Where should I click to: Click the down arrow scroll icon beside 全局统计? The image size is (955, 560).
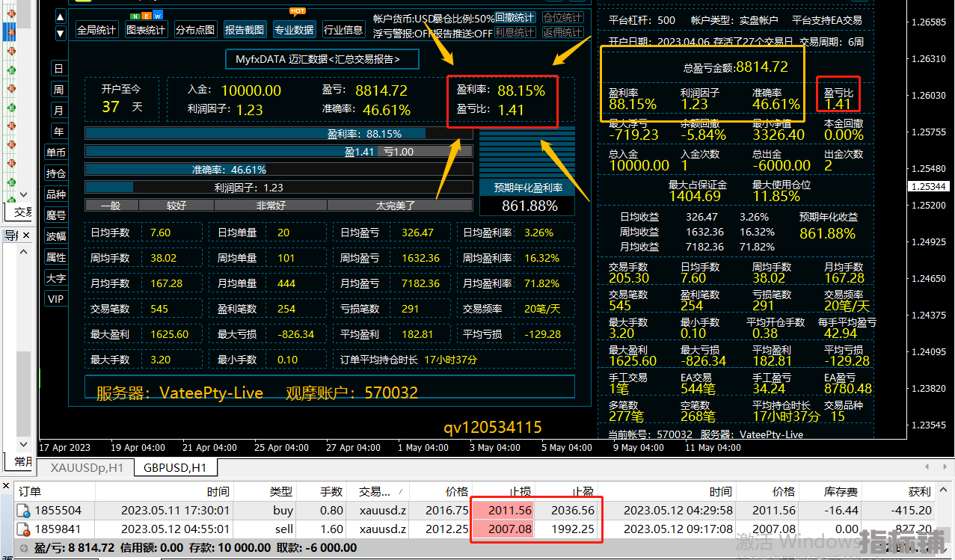coord(61,34)
